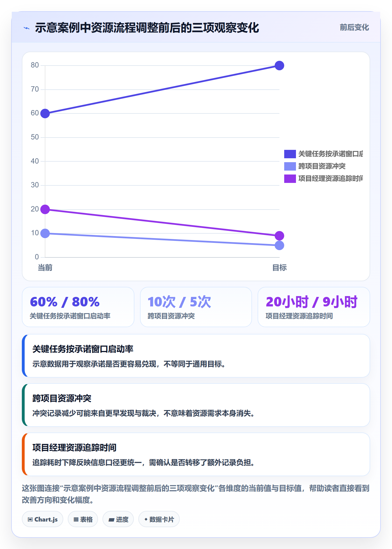This screenshot has width=392, height=549.
Task: Open the 60% / 80% data card
Action: tap(78, 307)
